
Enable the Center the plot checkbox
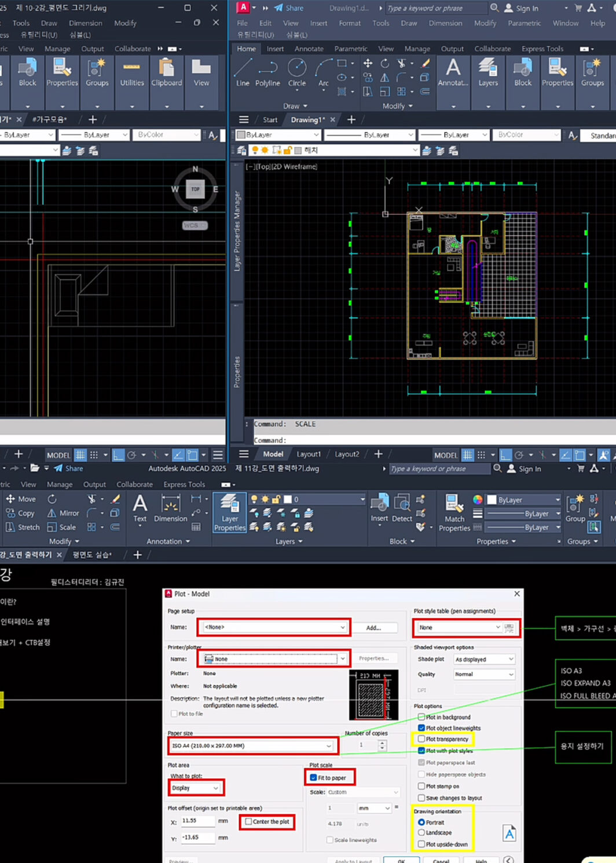[x=248, y=821]
